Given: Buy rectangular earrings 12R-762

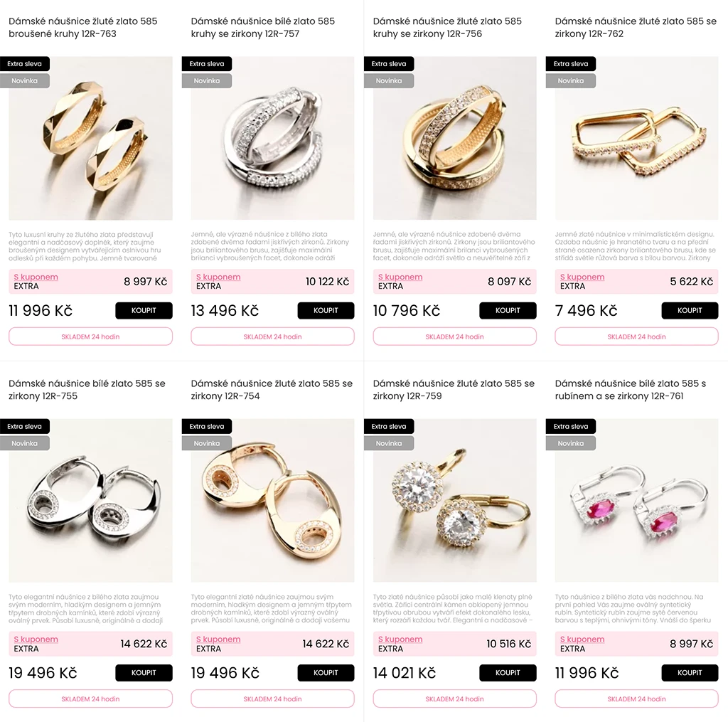Looking at the screenshot, I should point(690,310).
